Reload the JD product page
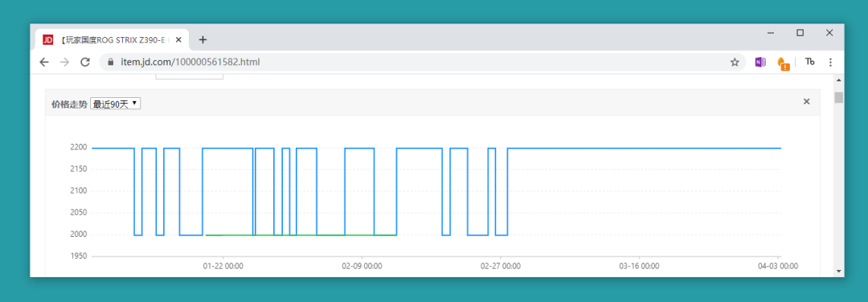 coord(85,62)
